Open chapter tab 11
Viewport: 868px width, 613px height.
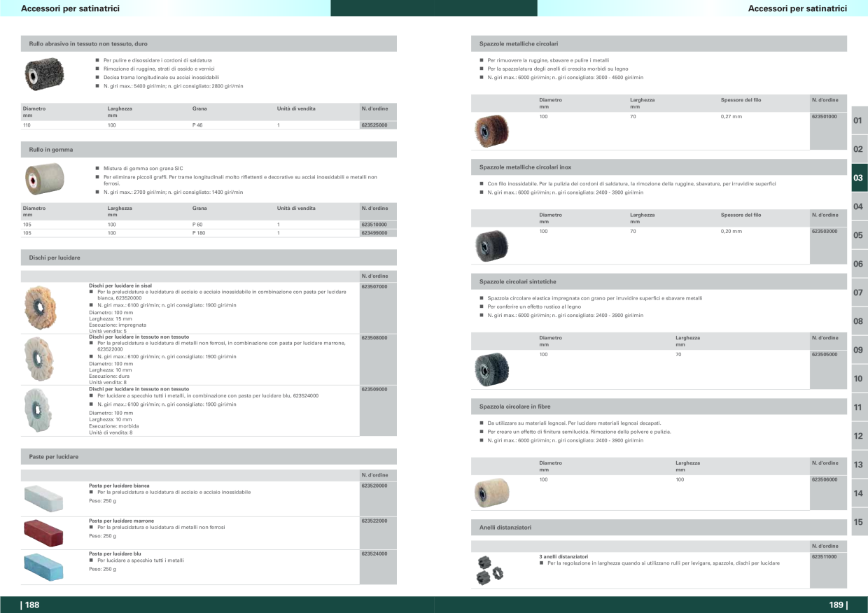tap(859, 407)
